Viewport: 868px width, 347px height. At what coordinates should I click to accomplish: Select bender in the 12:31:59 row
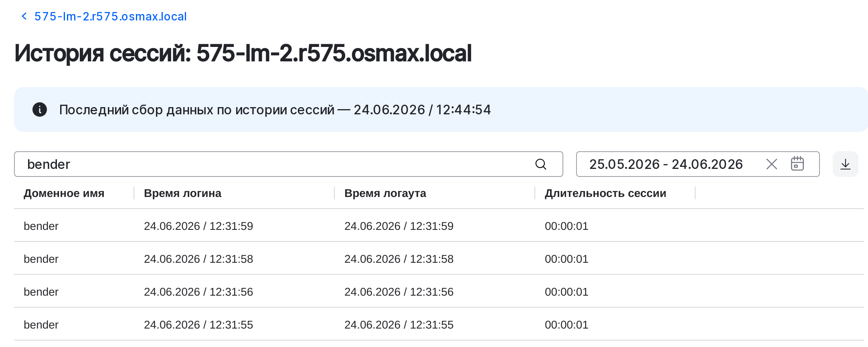point(41,226)
